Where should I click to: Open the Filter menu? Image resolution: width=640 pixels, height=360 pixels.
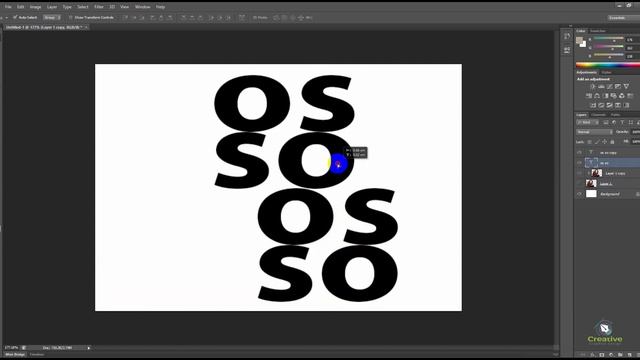pyautogui.click(x=99, y=7)
